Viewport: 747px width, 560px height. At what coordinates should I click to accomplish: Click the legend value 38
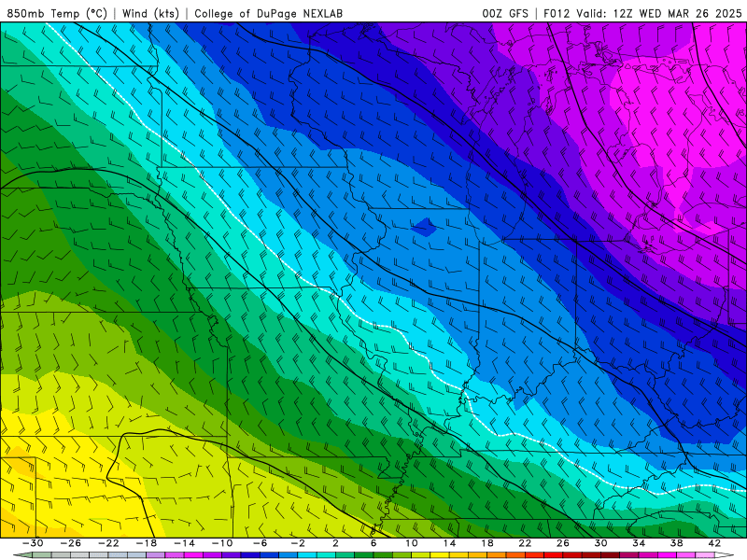(676, 543)
